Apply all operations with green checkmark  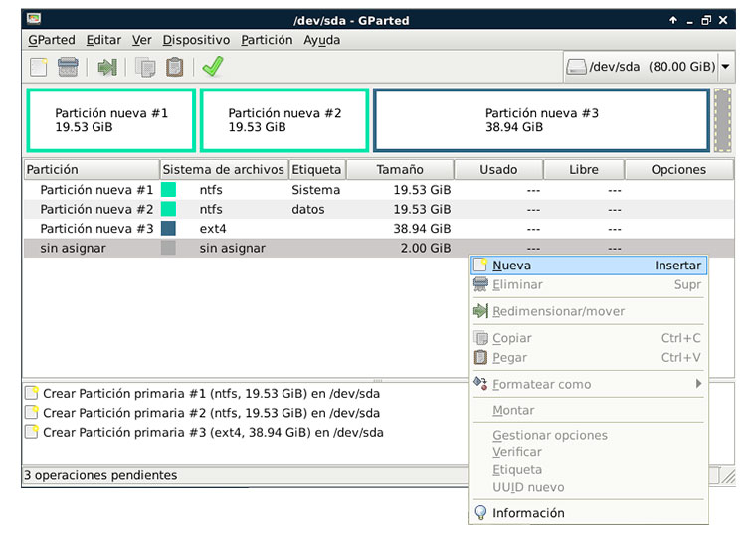tap(213, 67)
